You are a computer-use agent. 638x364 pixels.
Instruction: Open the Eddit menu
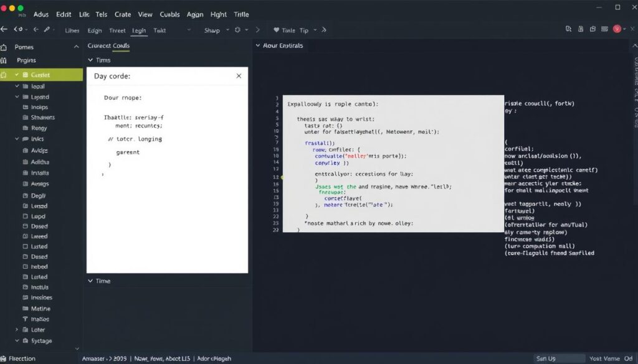click(x=64, y=14)
